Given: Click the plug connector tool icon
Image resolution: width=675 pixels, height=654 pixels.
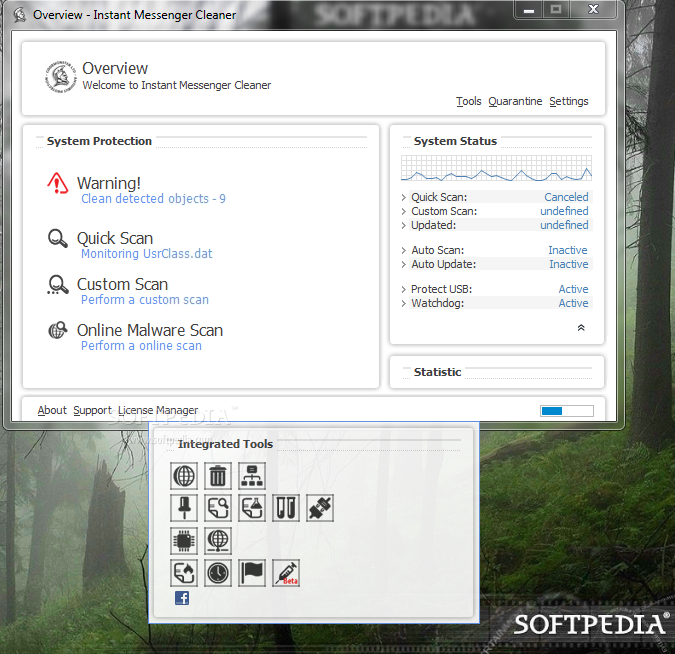Looking at the screenshot, I should pos(320,508).
